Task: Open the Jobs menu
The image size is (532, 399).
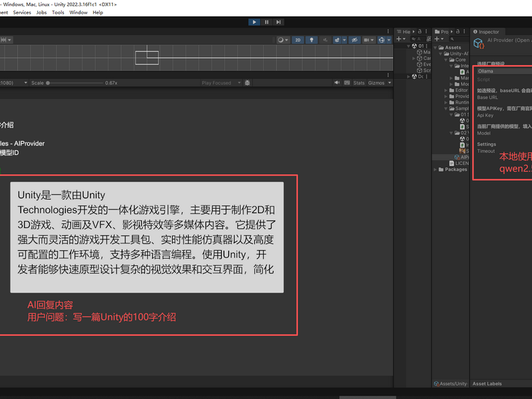Action: point(41,13)
